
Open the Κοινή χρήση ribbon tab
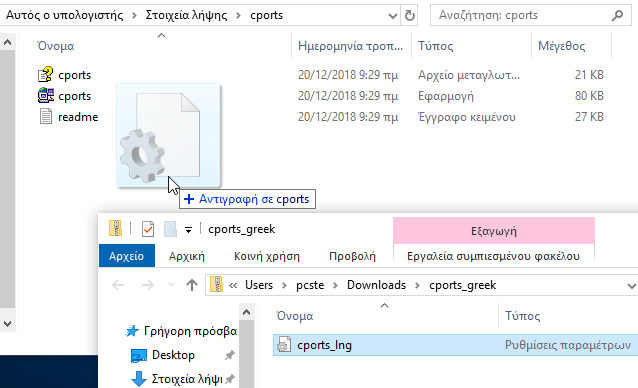pyautogui.click(x=267, y=256)
